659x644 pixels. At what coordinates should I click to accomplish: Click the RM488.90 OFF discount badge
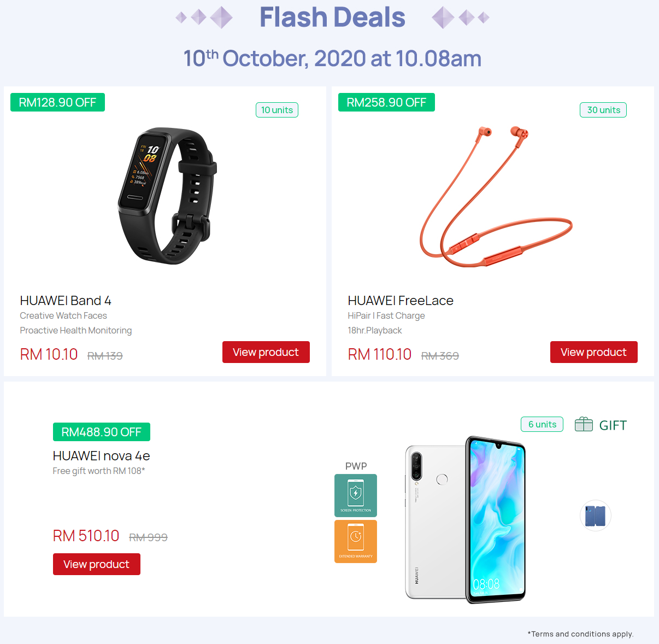tap(102, 432)
